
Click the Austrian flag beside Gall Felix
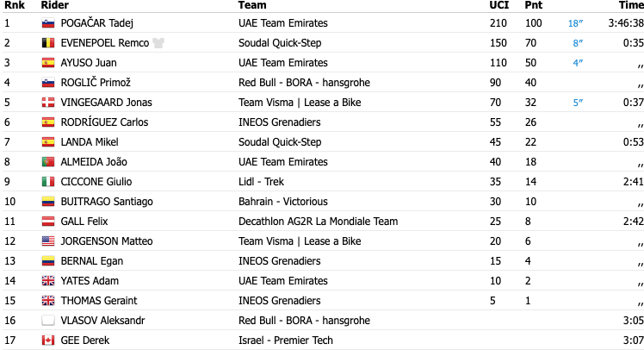click(48, 222)
